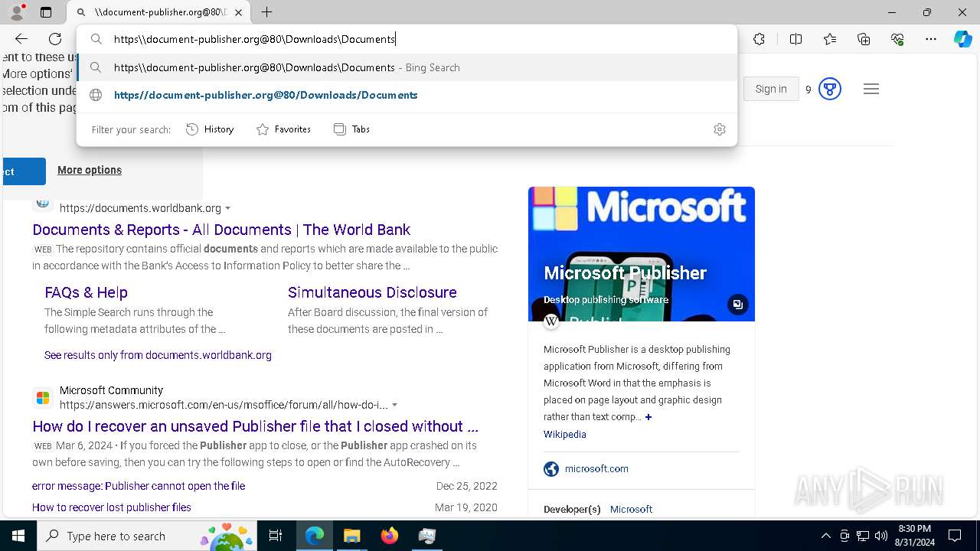Open a new tab with plus button

(266, 12)
